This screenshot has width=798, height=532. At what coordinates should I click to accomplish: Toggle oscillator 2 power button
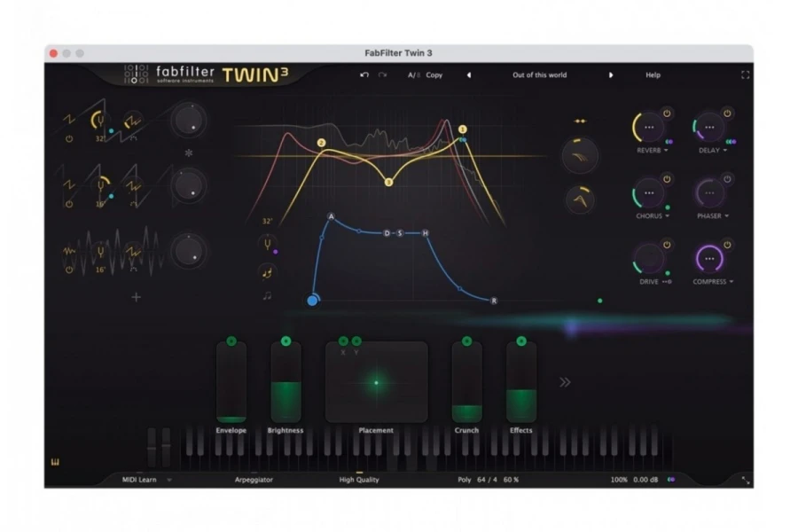pos(68,204)
